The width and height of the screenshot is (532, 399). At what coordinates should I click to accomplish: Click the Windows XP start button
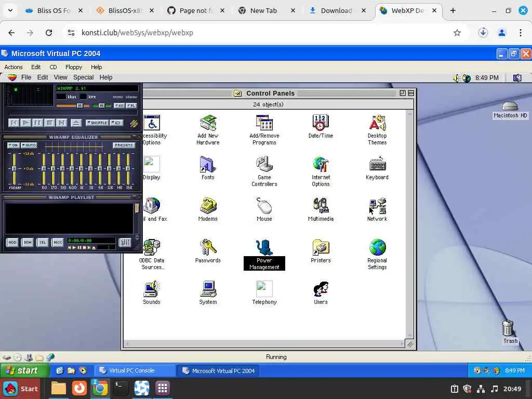25,370
